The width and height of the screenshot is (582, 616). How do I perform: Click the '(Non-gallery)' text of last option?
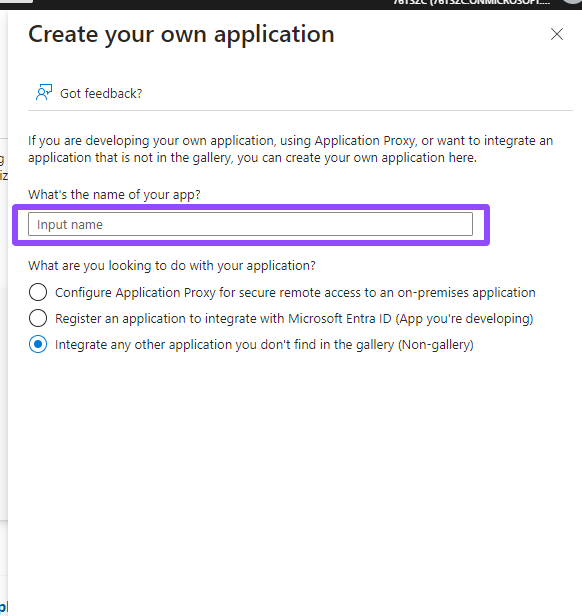click(436, 345)
